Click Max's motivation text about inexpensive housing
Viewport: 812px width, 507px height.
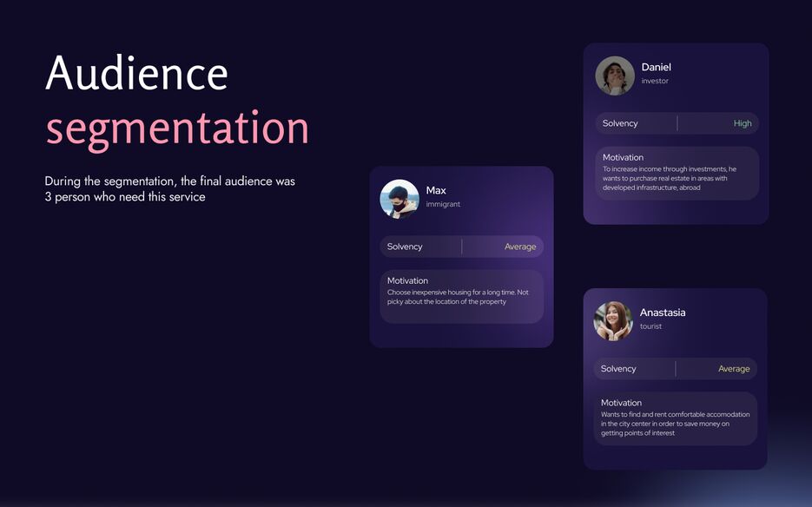point(458,297)
